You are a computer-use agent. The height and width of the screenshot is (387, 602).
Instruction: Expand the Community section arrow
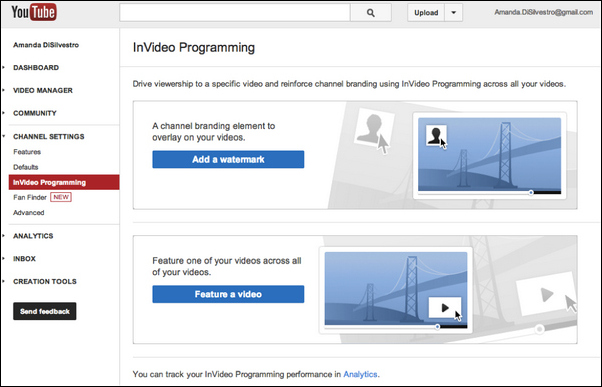point(4,113)
